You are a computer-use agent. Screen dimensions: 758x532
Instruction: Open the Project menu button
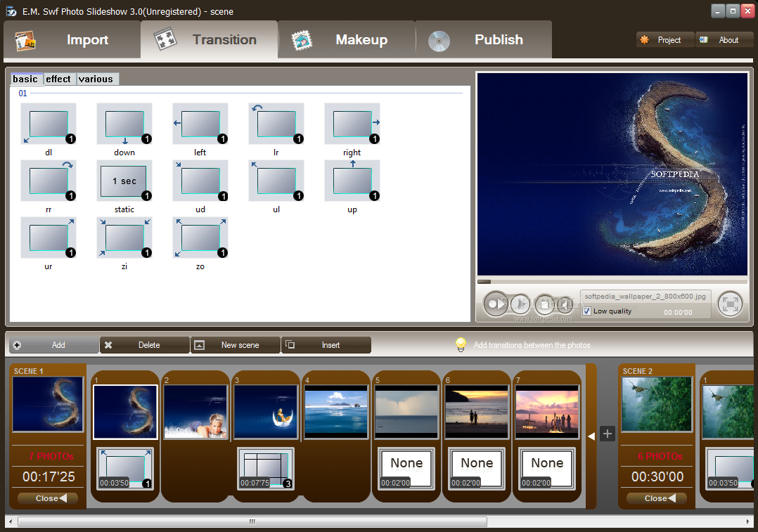coord(665,40)
